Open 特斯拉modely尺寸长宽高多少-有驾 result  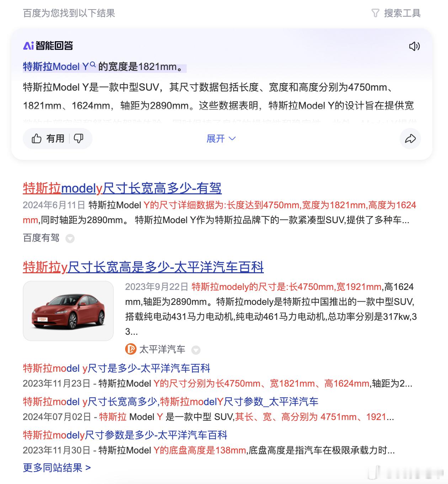point(122,188)
